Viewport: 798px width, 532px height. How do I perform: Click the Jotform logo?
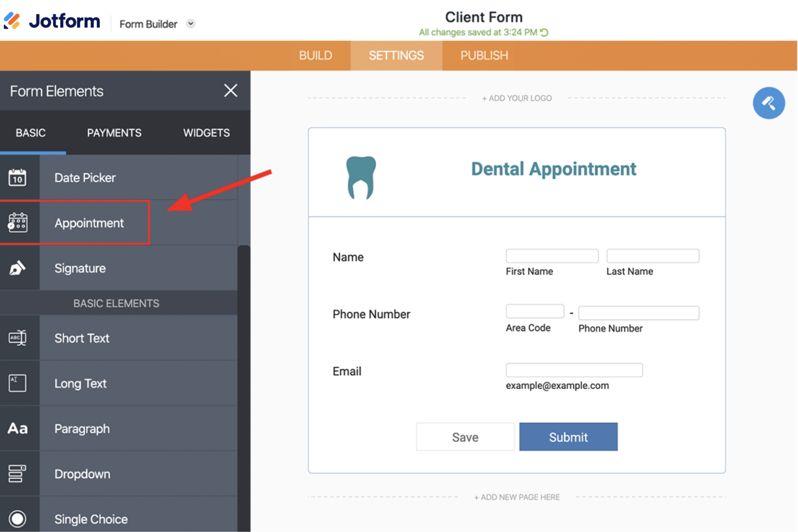pos(52,21)
